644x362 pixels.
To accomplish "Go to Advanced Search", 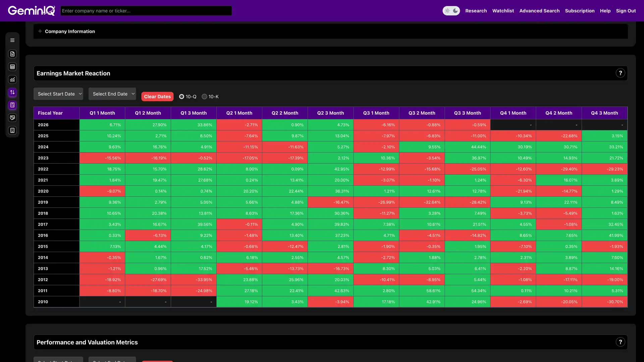I will (539, 10).
